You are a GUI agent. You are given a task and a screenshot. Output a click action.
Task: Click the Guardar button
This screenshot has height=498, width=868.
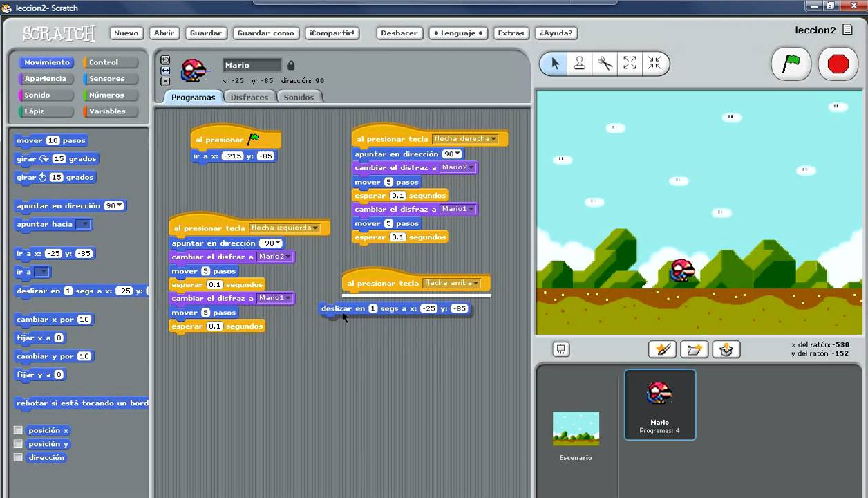(x=206, y=33)
